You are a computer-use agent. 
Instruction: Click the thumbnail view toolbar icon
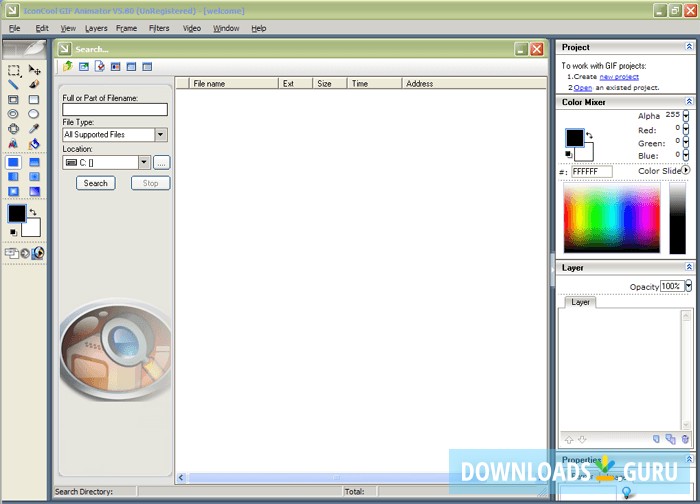pos(116,67)
